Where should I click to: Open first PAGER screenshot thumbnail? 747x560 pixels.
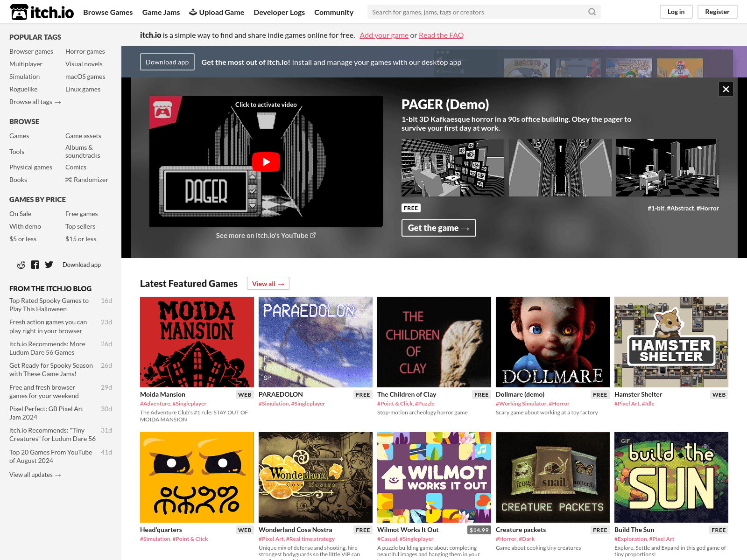(453, 168)
